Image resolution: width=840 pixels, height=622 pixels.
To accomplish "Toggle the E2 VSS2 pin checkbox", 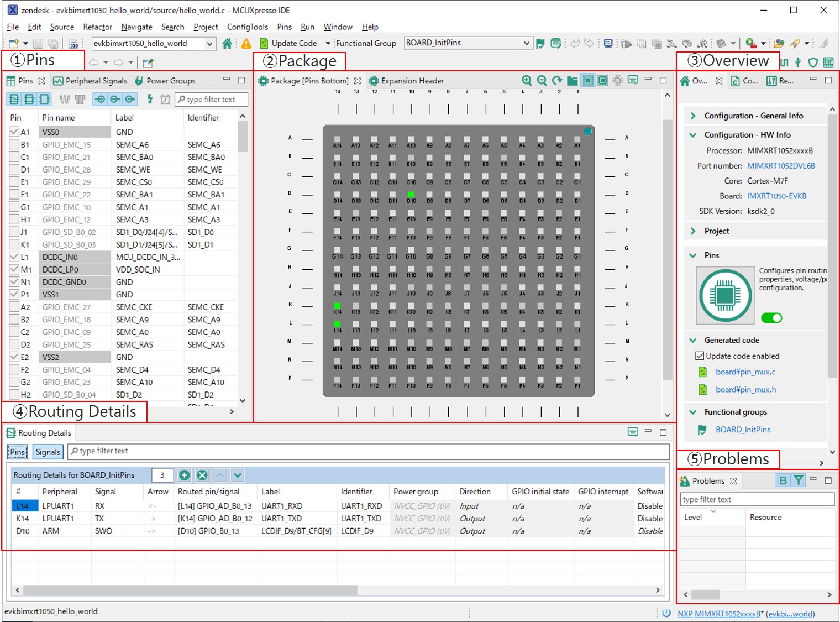I will pos(14,357).
